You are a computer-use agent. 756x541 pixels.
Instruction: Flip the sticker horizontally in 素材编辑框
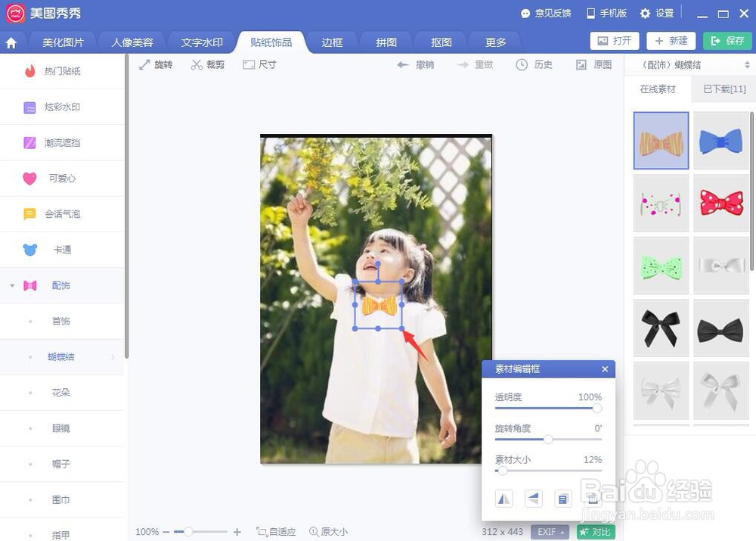[x=504, y=499]
